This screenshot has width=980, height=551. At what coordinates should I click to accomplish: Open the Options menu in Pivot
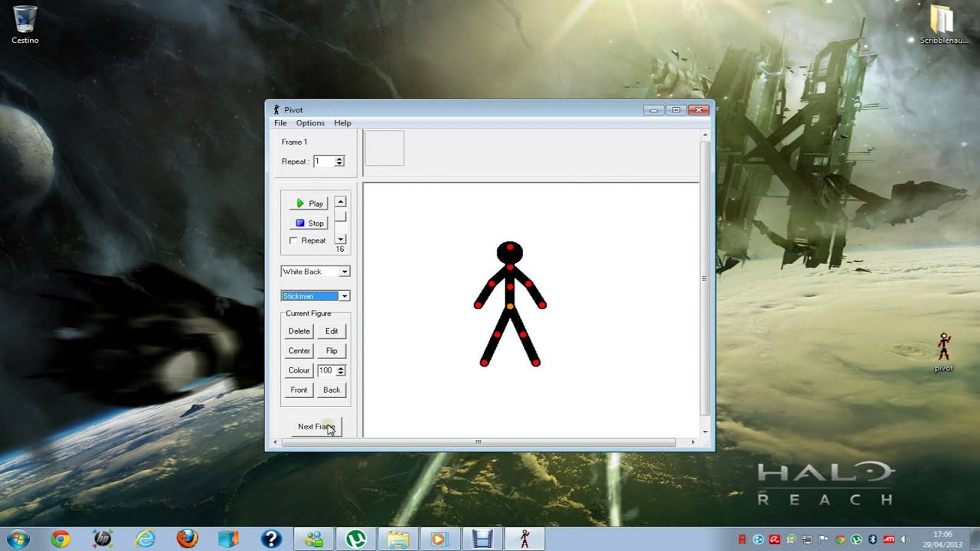click(x=310, y=122)
